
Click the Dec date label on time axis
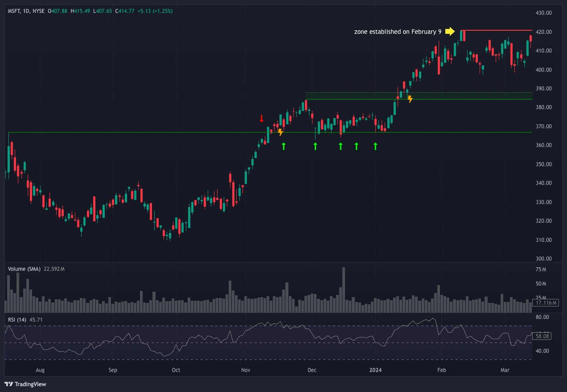(x=312, y=370)
